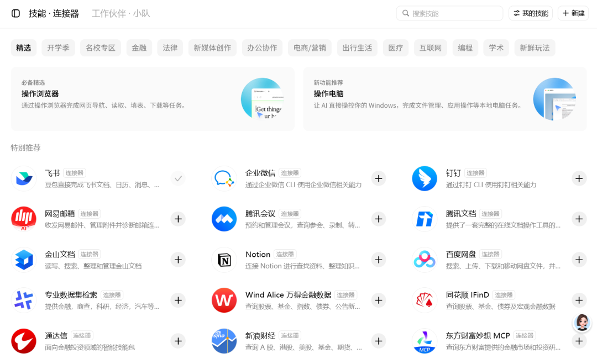Open the 腾讯会议 connector icon

[x=224, y=219]
